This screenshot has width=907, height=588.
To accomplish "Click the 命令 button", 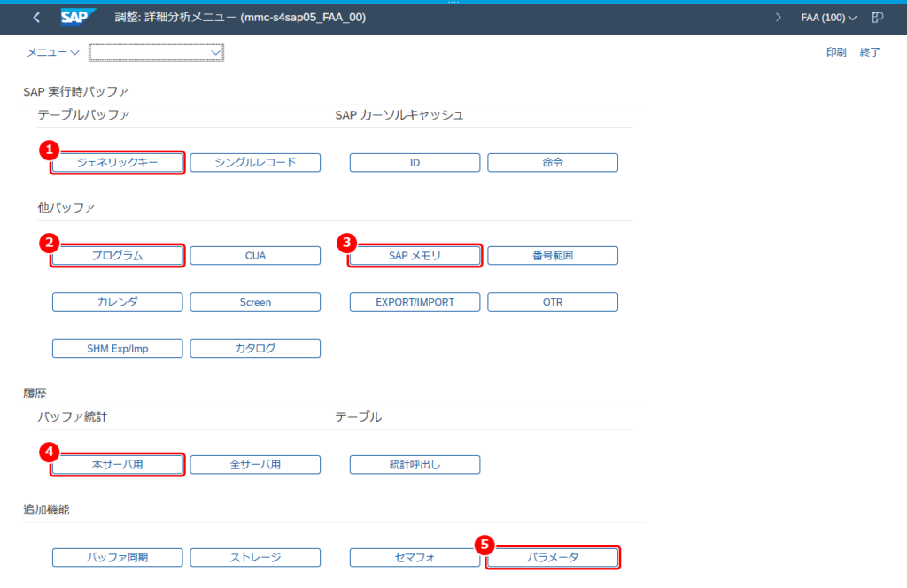I will pyautogui.click(x=553, y=162).
